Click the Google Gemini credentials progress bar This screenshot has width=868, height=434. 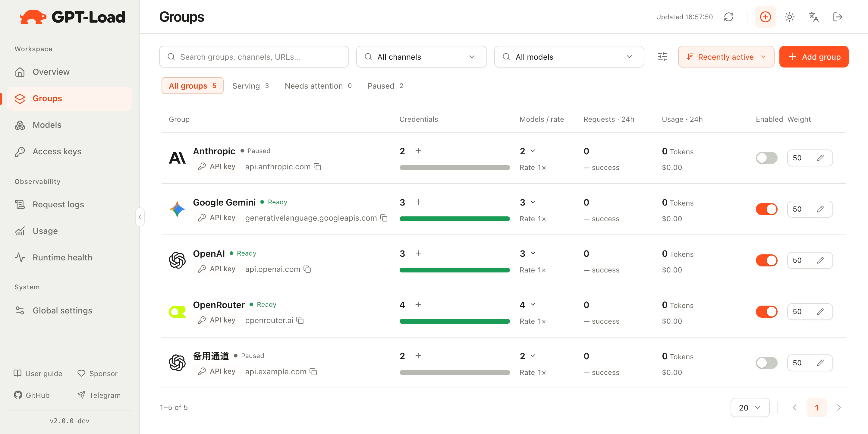click(454, 219)
